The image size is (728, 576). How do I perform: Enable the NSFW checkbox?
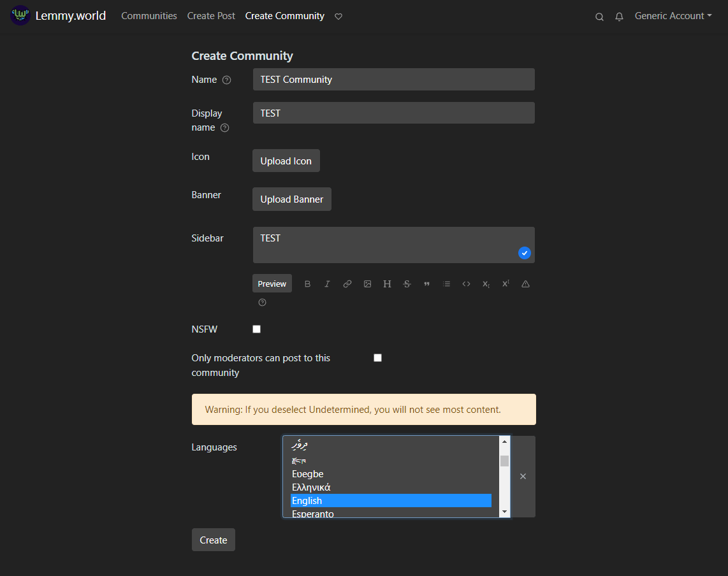pos(256,329)
